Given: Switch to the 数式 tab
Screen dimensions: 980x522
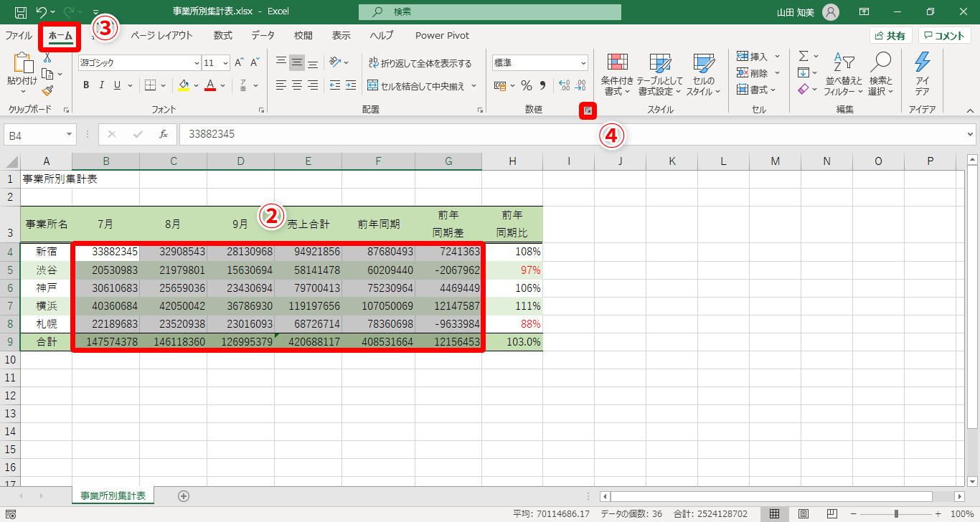Looking at the screenshot, I should click(x=223, y=35).
